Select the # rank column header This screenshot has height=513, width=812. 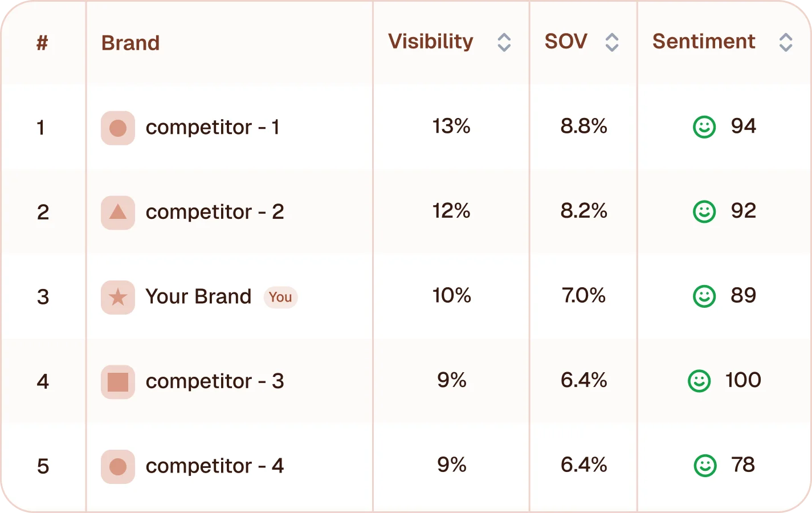pos(42,43)
